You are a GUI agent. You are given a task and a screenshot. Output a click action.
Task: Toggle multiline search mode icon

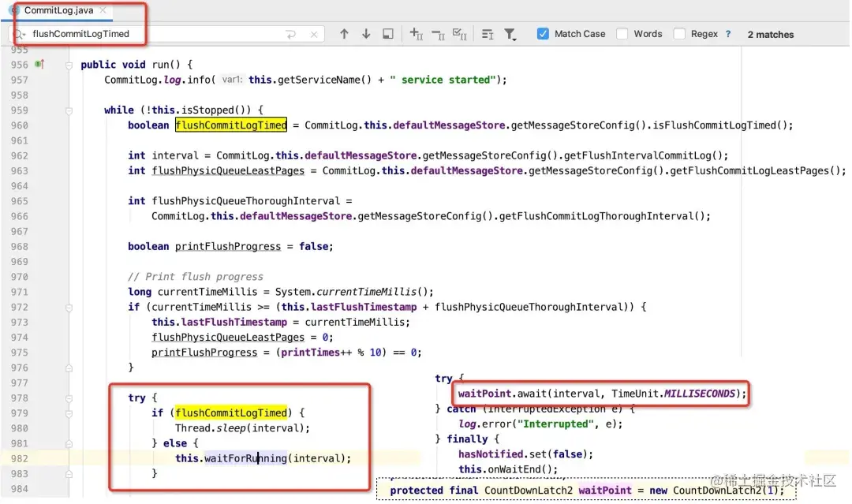(x=488, y=35)
